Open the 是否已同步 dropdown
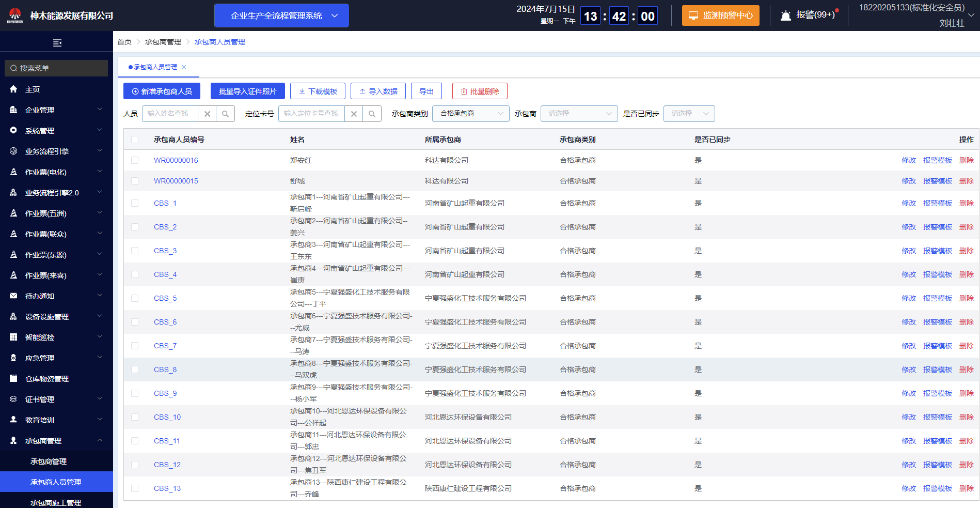The image size is (980, 508). (x=689, y=113)
